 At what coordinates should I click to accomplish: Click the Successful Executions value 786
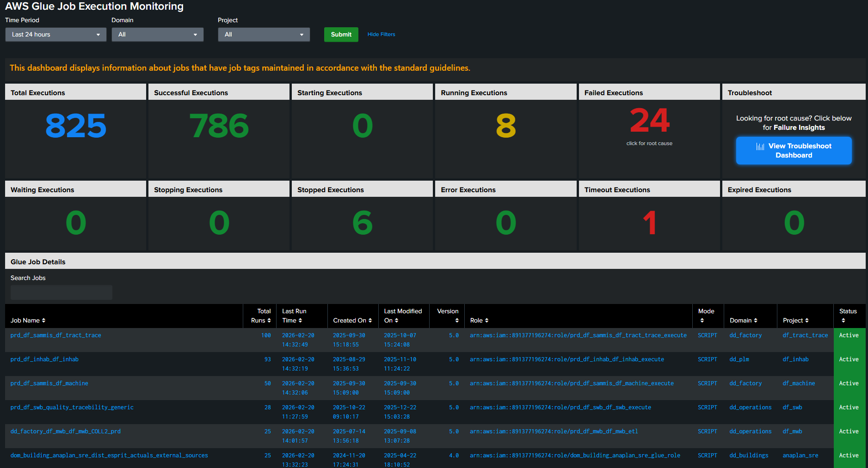coord(219,126)
